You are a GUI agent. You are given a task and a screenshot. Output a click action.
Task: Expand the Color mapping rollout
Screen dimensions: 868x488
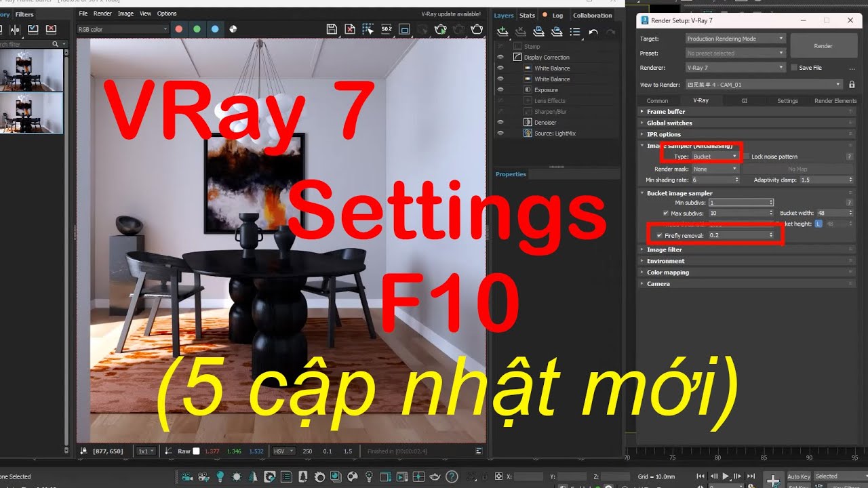tap(747, 272)
